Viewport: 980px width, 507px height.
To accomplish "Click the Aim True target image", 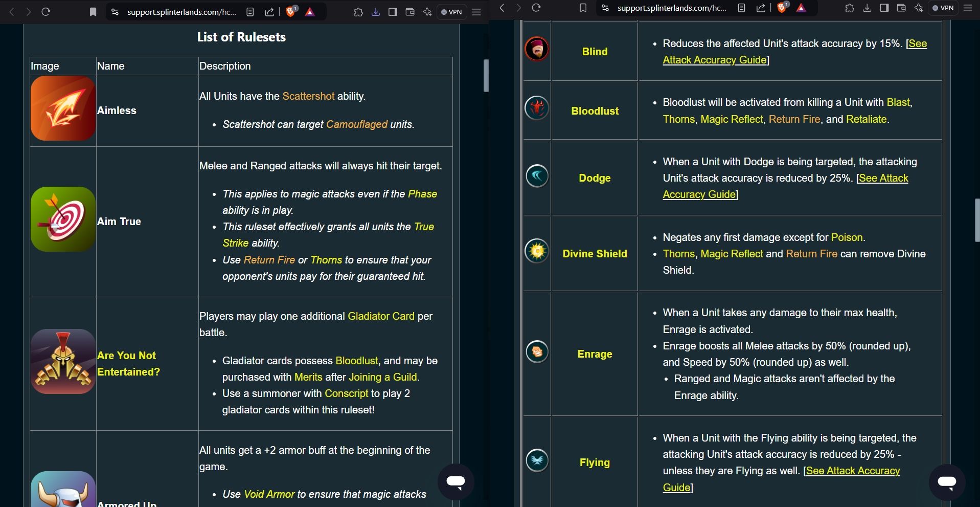I will click(63, 219).
